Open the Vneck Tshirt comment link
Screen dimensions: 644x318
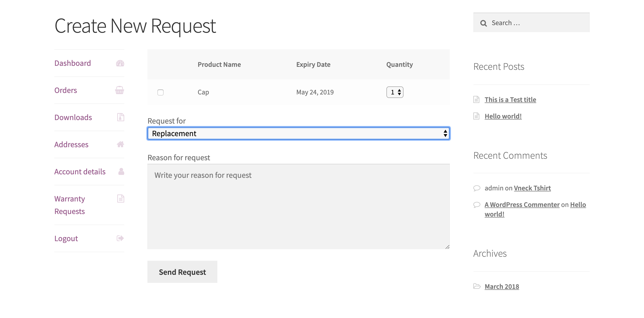(532, 188)
